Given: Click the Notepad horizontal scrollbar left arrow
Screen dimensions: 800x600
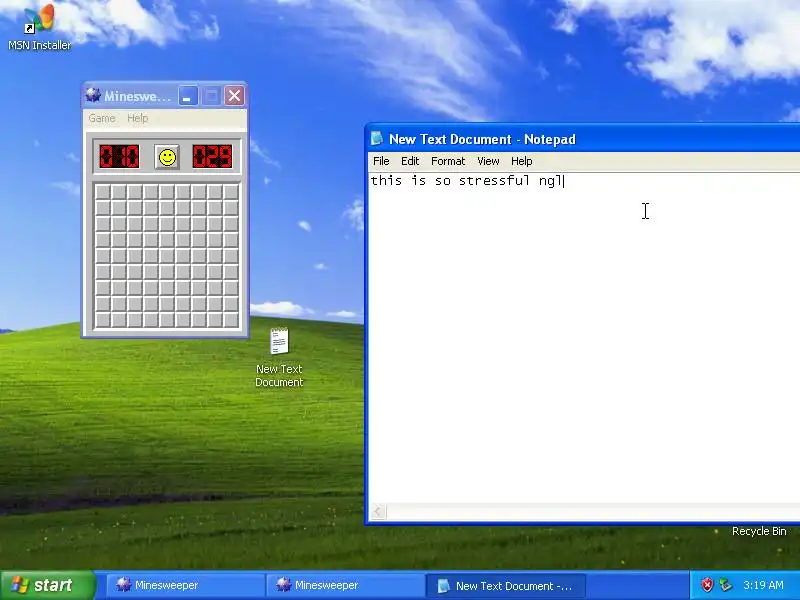Looking at the screenshot, I should pos(378,512).
